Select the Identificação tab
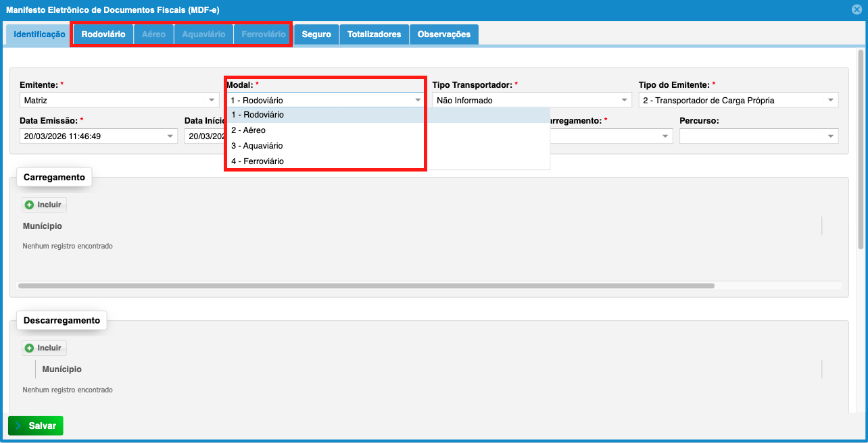The width and height of the screenshot is (868, 443). [39, 34]
